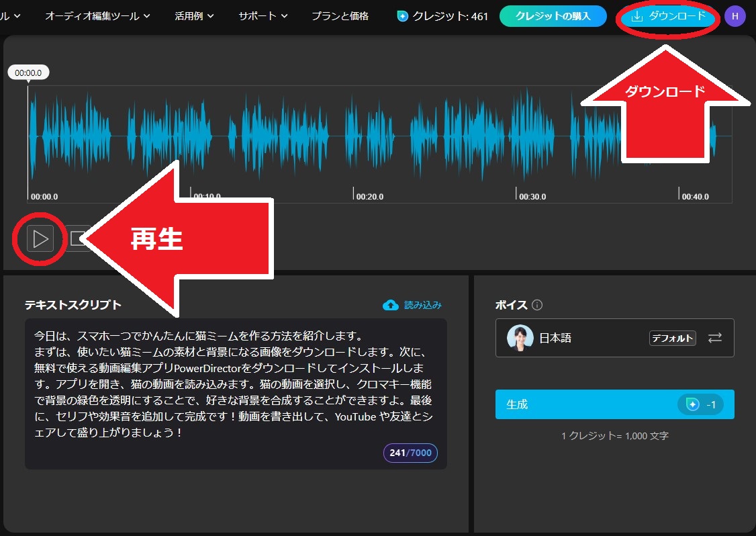Click the credit shield icon in header
756x536 pixels.
(x=402, y=16)
